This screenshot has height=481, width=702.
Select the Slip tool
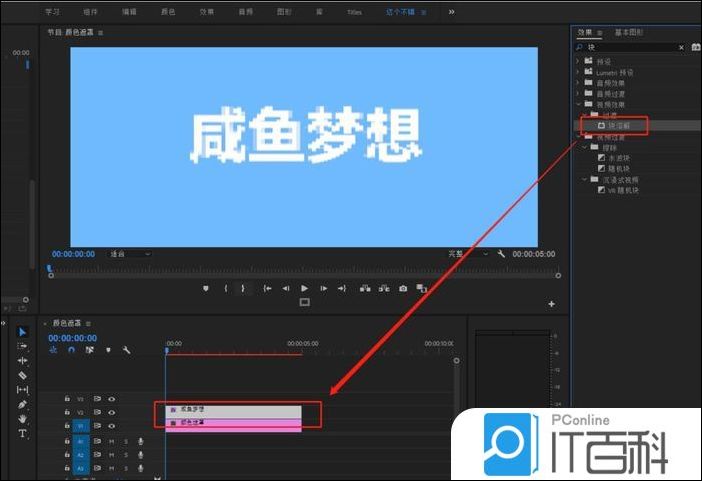pyautogui.click(x=22, y=390)
